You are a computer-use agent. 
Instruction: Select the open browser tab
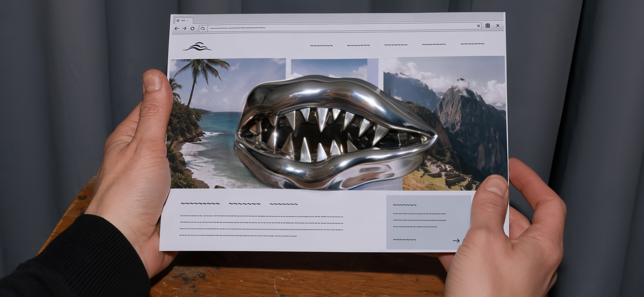click(184, 21)
